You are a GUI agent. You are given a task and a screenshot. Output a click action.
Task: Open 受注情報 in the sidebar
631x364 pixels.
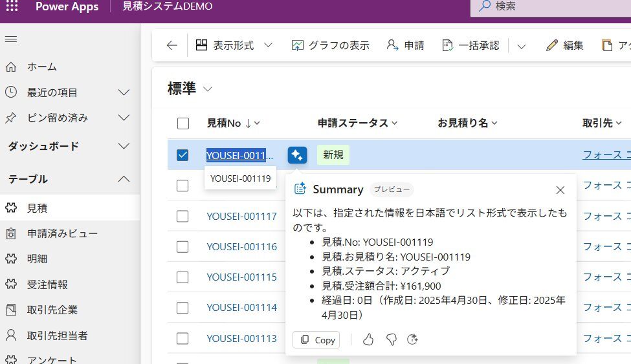47,284
